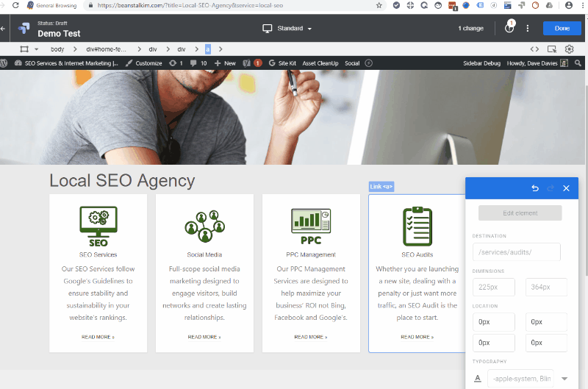Click Sidebar Debug in the admin bar
This screenshot has height=389, width=588.
(481, 63)
